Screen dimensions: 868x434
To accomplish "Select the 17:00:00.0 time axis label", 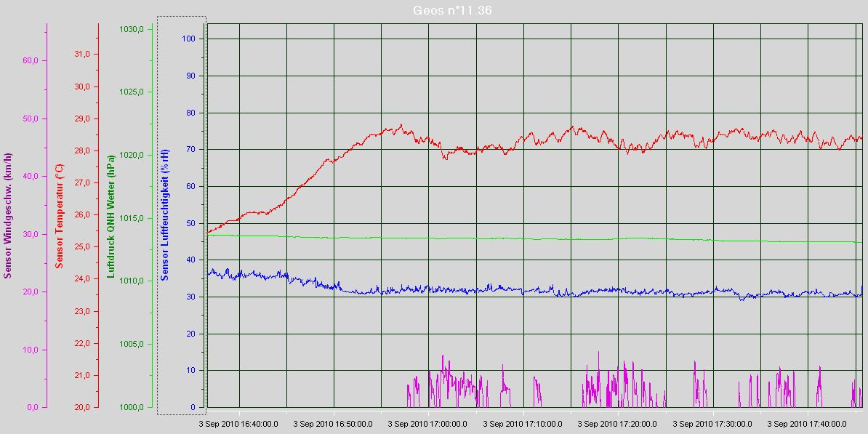I will [428, 423].
